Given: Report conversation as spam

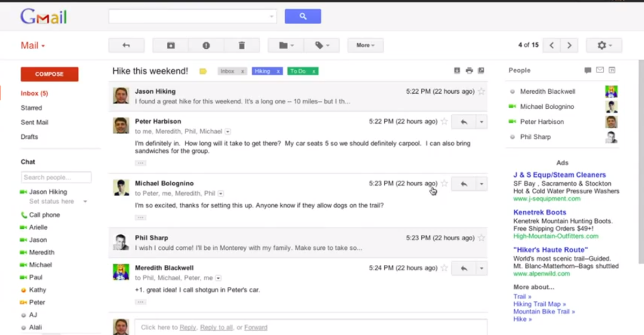Looking at the screenshot, I should 206,46.
